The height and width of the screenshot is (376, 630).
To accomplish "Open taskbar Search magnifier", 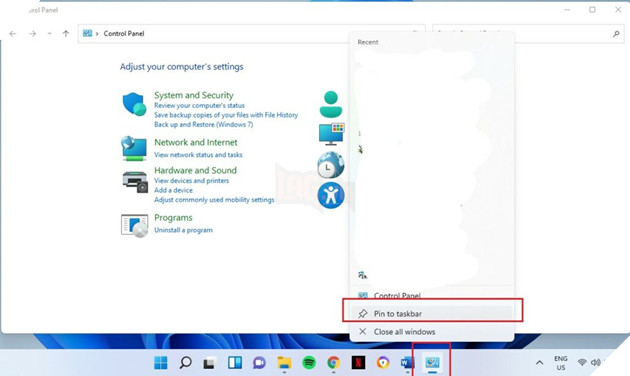I will point(185,363).
